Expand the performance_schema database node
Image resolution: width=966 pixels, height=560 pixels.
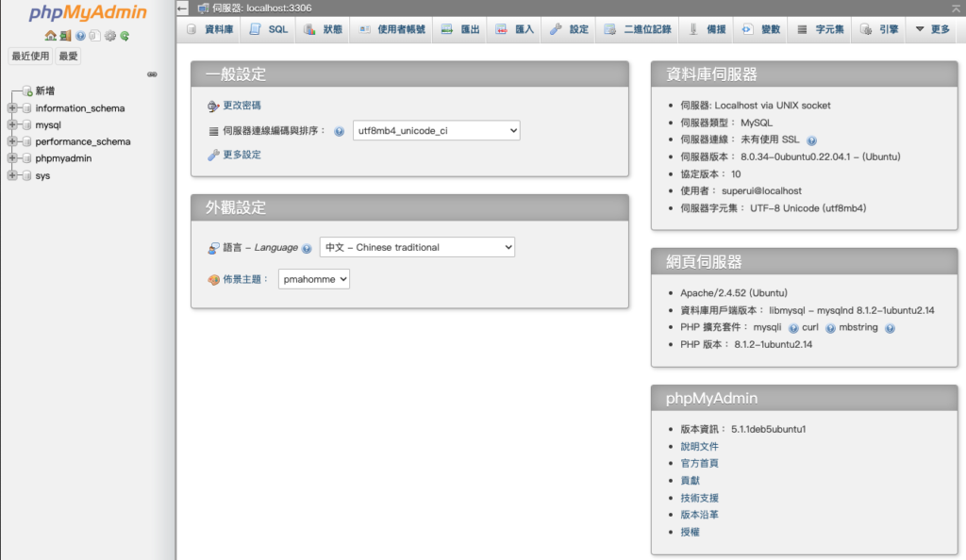click(x=11, y=140)
